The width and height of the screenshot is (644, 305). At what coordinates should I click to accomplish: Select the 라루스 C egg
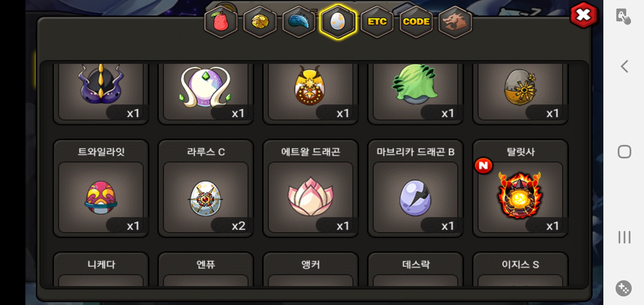206,188
